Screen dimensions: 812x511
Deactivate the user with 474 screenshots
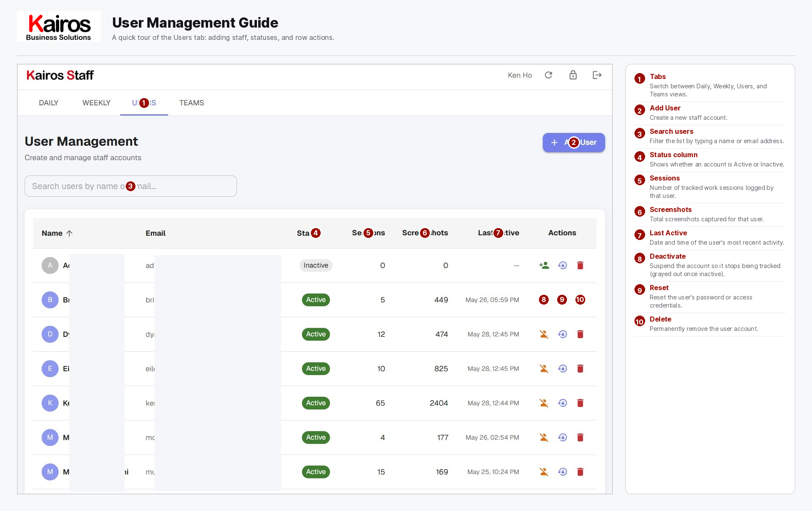point(544,334)
